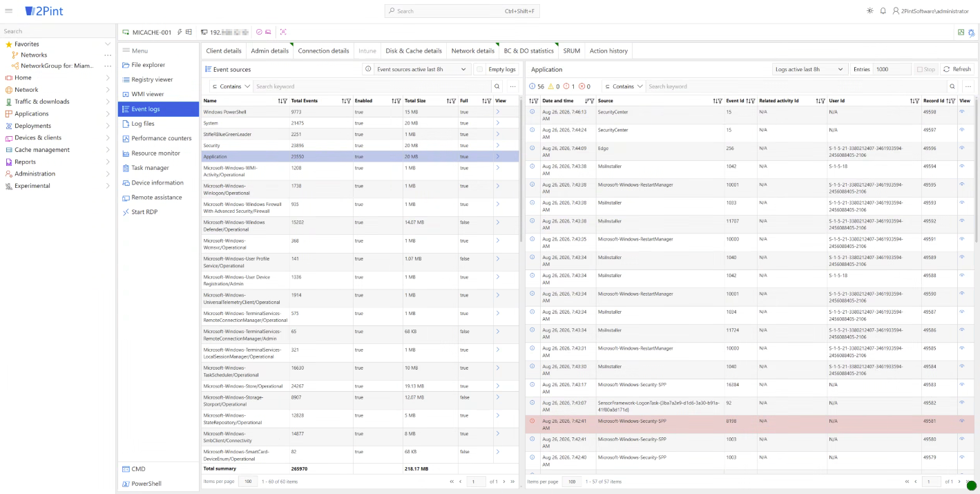This screenshot has height=494, width=980.
Task: Click the Entries count field
Action: tap(892, 69)
